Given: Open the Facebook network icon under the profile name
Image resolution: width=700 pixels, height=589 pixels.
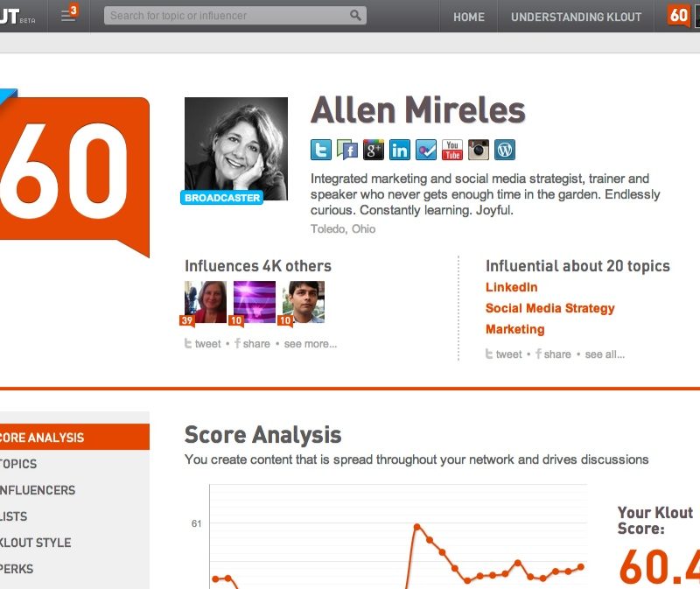Looking at the screenshot, I should click(347, 150).
